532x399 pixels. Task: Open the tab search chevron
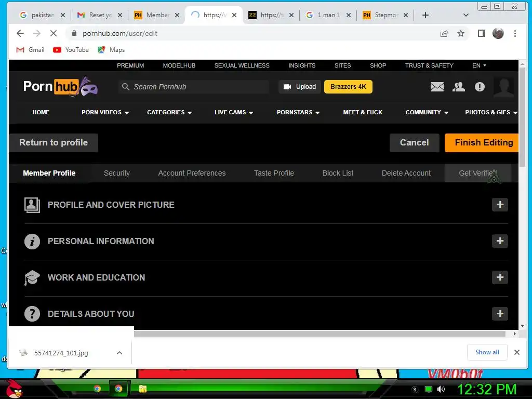tap(466, 15)
